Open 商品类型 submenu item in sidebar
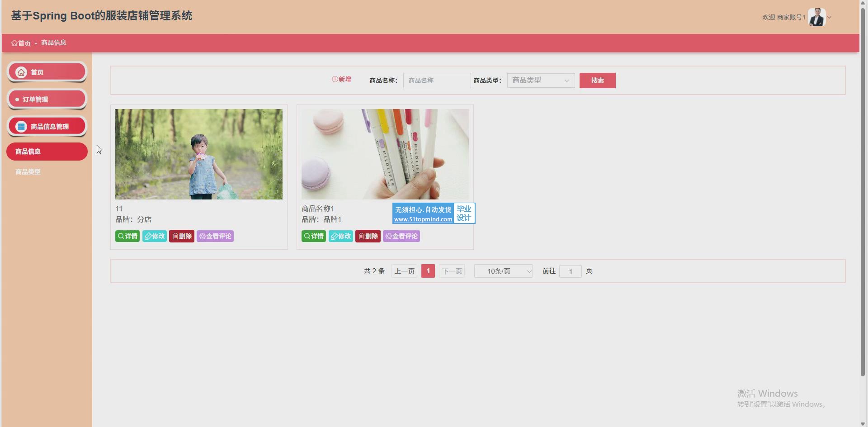Image resolution: width=868 pixels, height=427 pixels. 28,172
